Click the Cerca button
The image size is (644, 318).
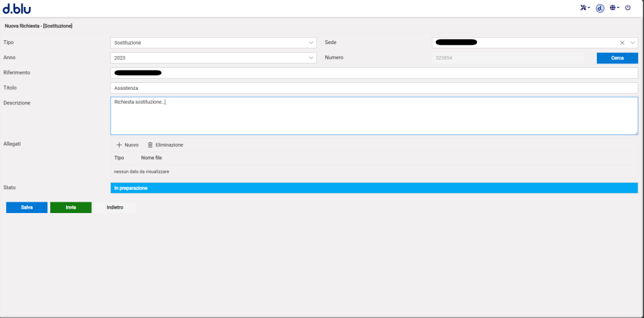617,58
